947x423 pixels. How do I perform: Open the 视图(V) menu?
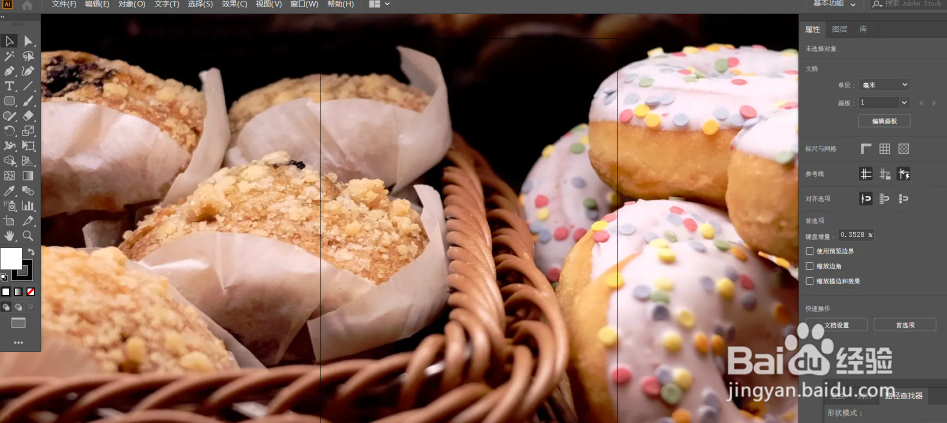[269, 4]
